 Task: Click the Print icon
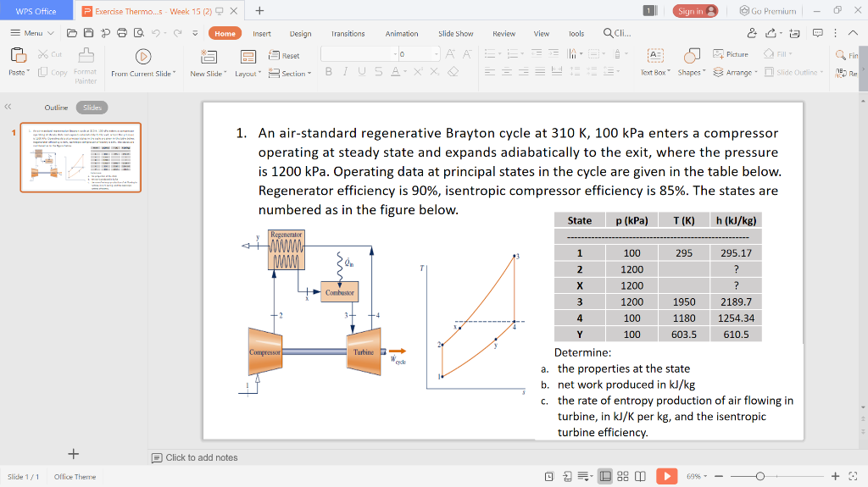(x=122, y=33)
